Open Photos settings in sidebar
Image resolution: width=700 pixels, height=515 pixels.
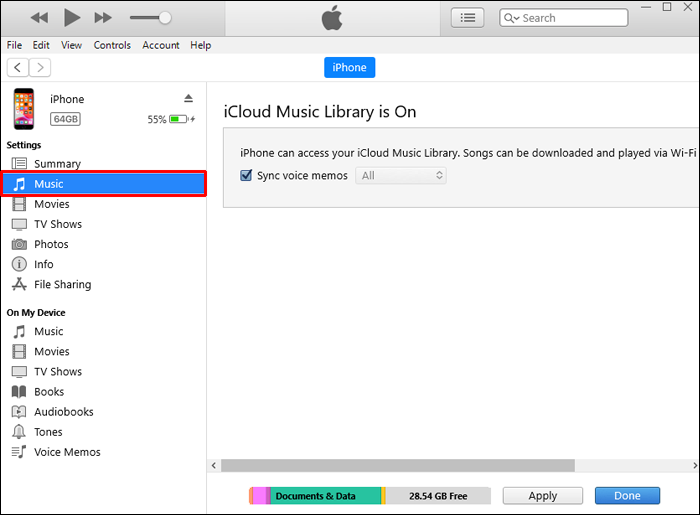pos(51,244)
